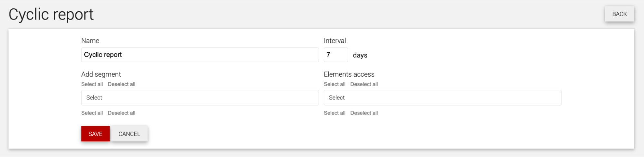Viewport: 644px width, 157px height.
Task: Click Deselect all below Elements access dropdown
Action: click(x=364, y=113)
